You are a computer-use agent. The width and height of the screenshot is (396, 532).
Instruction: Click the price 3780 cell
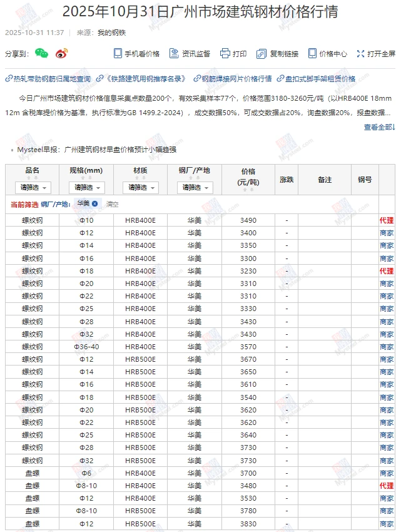(x=248, y=511)
